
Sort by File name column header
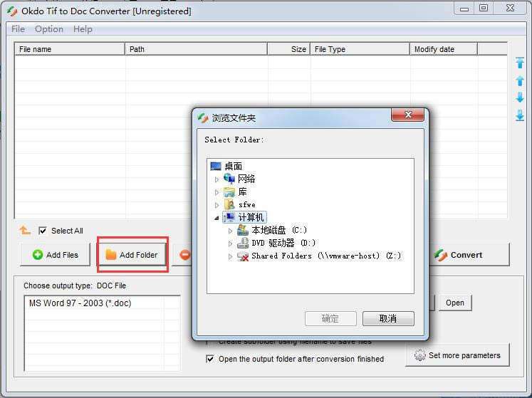tap(70, 49)
